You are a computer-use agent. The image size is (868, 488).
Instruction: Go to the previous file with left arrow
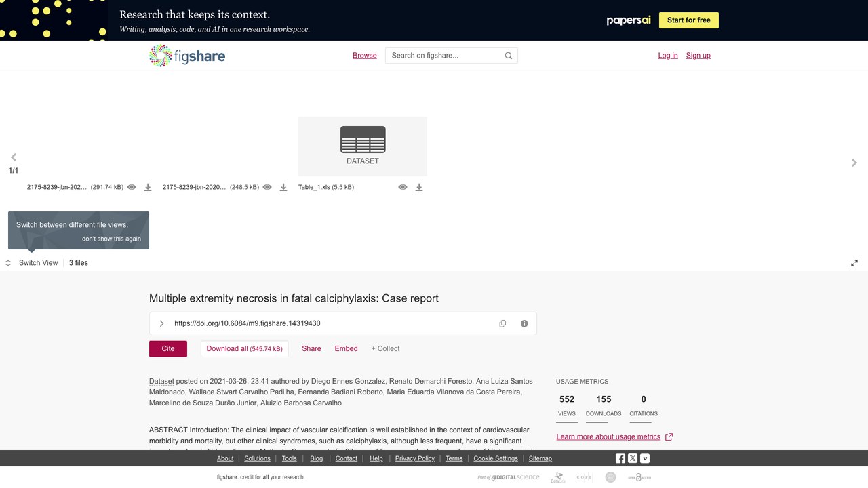click(14, 157)
